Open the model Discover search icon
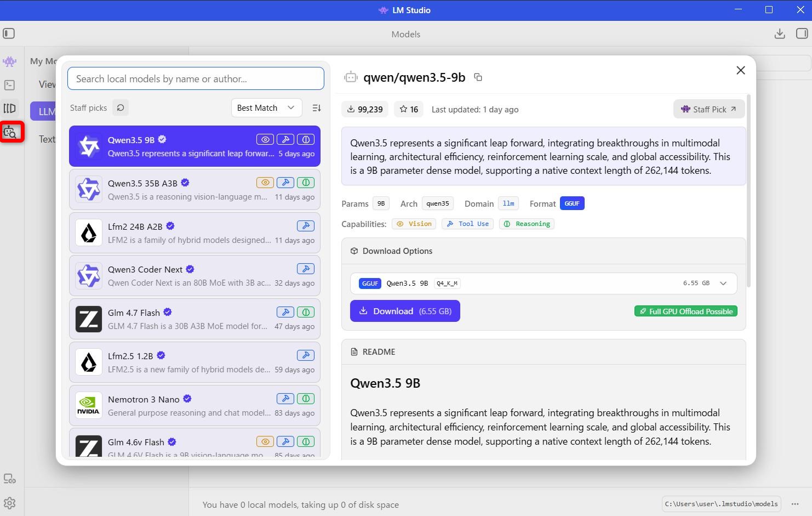Viewport: 812px width, 516px height. tap(10, 132)
